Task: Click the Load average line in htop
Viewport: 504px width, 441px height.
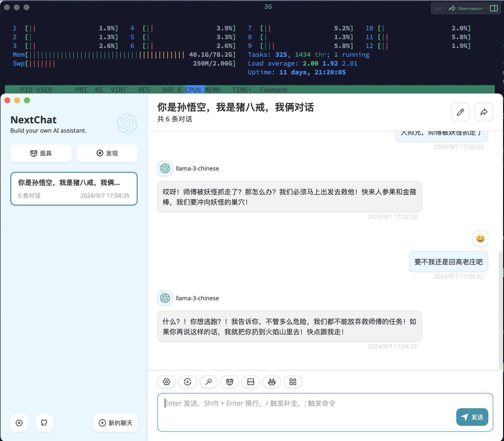Action: tap(303, 63)
